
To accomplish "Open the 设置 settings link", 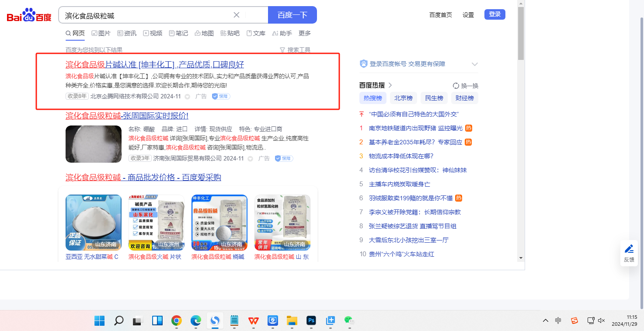I will point(468,15).
